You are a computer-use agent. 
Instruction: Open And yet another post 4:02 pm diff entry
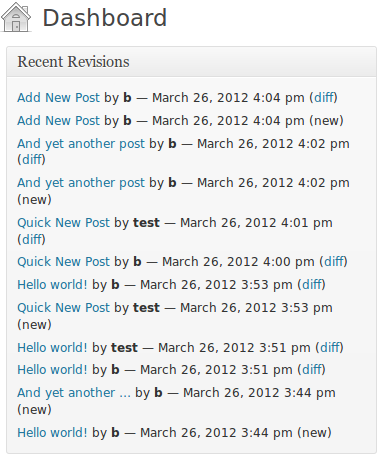pos(81,144)
